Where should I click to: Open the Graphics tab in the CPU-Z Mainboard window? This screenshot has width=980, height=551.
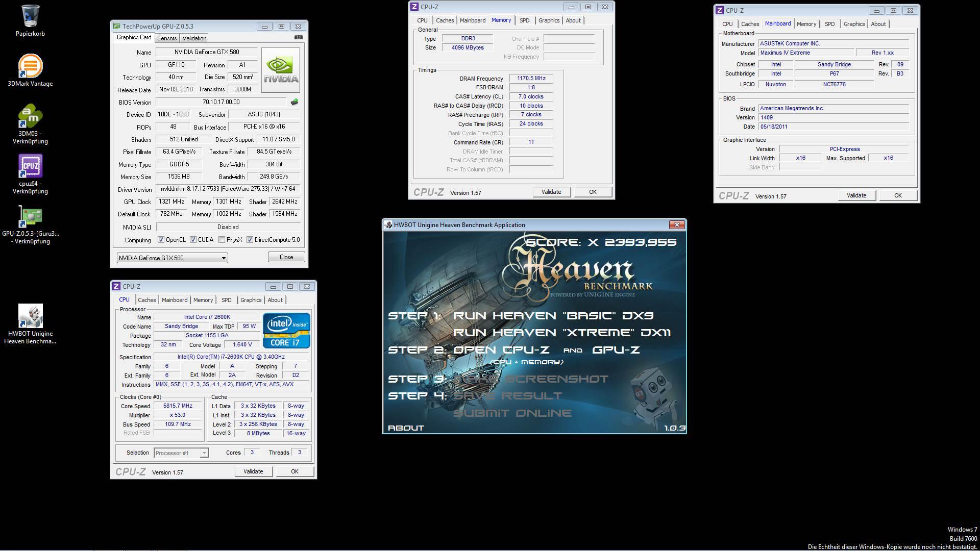(854, 24)
